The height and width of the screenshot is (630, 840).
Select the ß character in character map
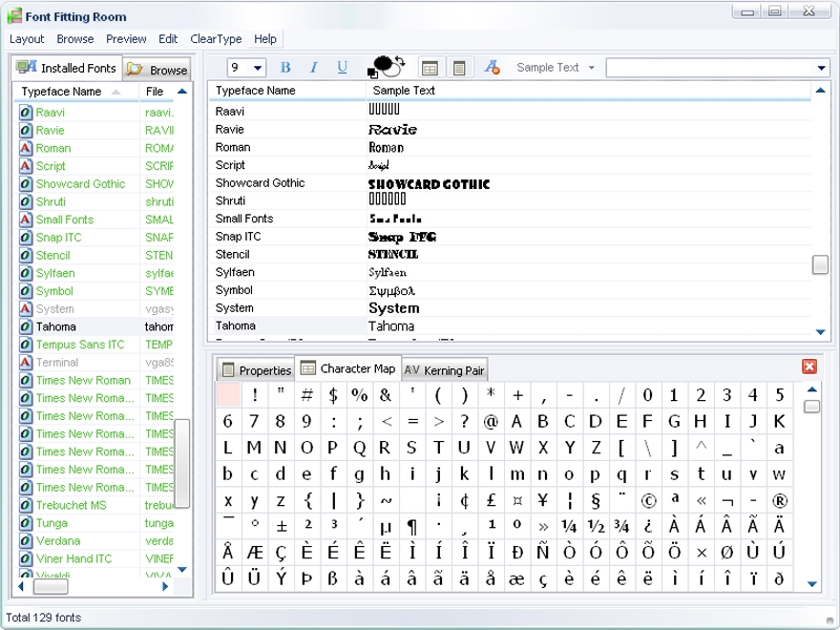[x=333, y=578]
